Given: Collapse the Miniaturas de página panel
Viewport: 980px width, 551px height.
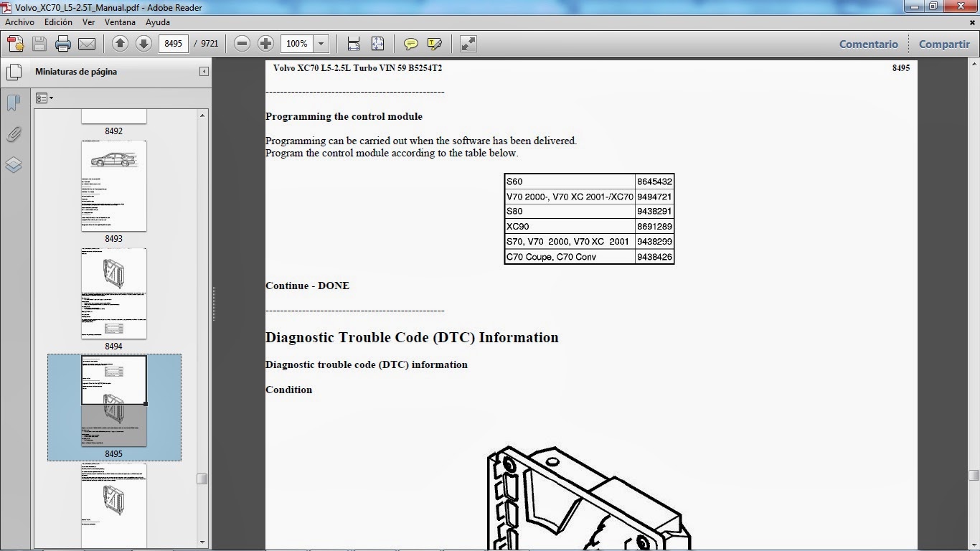Looking at the screenshot, I should point(204,72).
